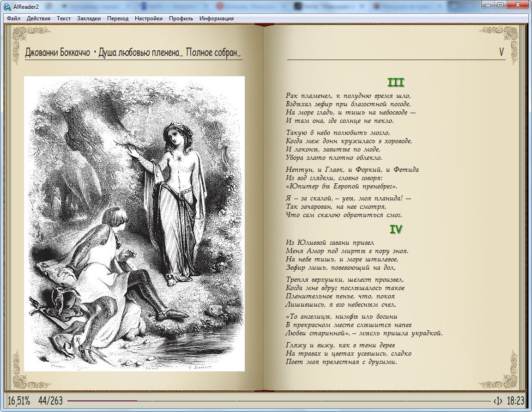The height and width of the screenshot is (412, 532).
Task: Click the line 'Рак пламенел, к полудню время шло,'
Action: pos(349,96)
